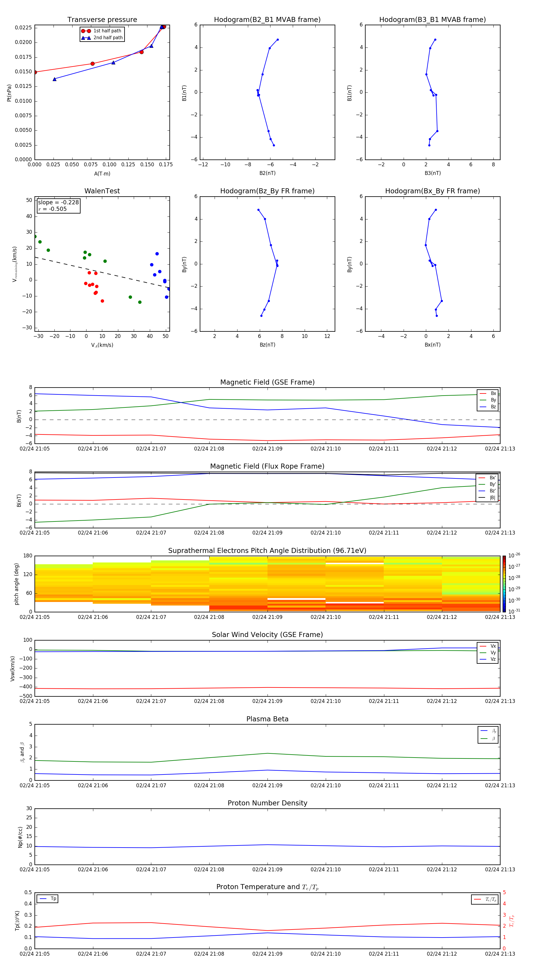Click By' legend entry in flux rope plot
This screenshot has width=535, height=980.
pos(487,484)
